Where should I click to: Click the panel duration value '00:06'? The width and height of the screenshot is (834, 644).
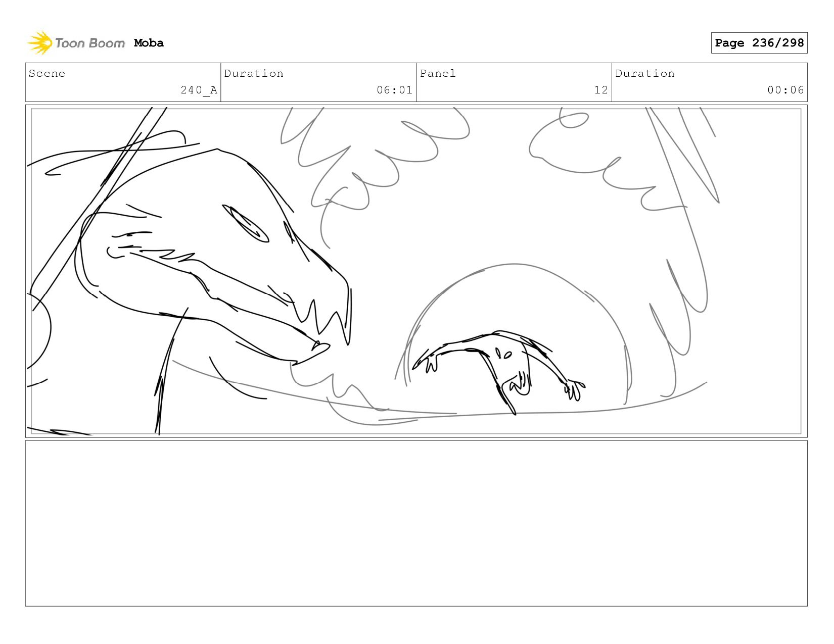tap(785, 90)
